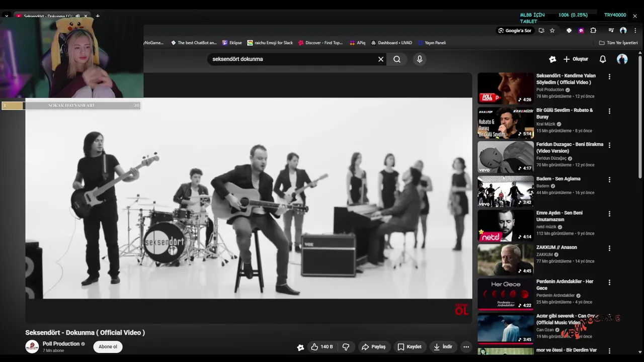
Task: Open the Kral Müzik channel text
Action: (x=546, y=124)
